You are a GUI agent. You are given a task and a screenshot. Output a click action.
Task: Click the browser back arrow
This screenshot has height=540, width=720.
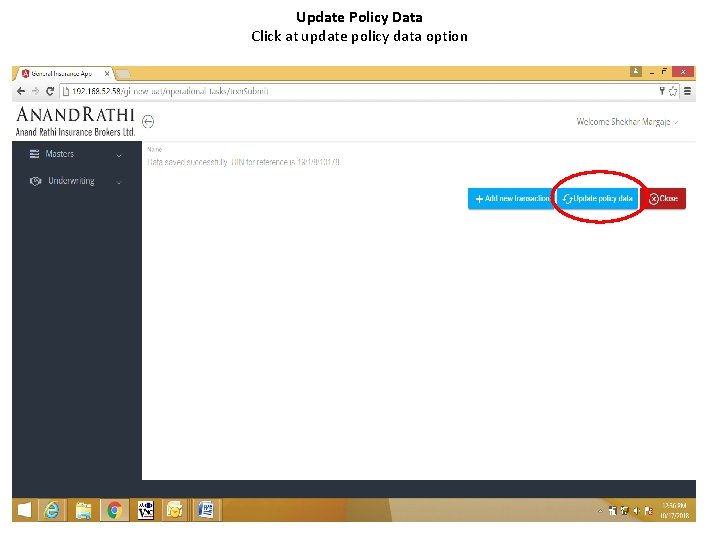[21, 91]
